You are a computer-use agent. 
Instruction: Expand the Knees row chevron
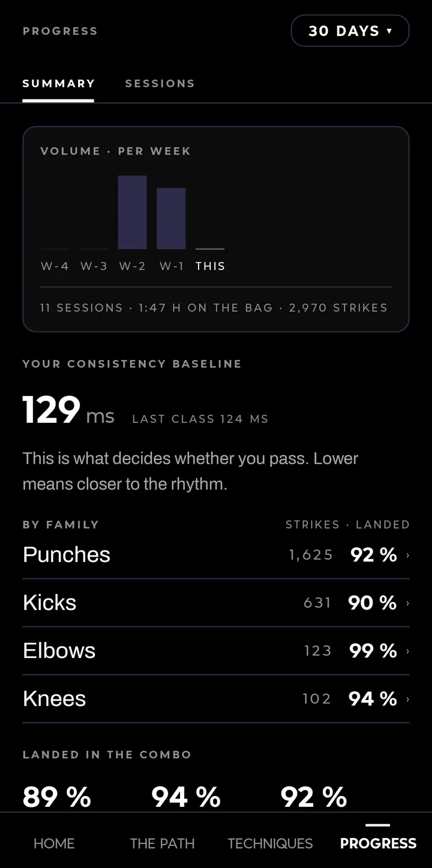tap(407, 699)
